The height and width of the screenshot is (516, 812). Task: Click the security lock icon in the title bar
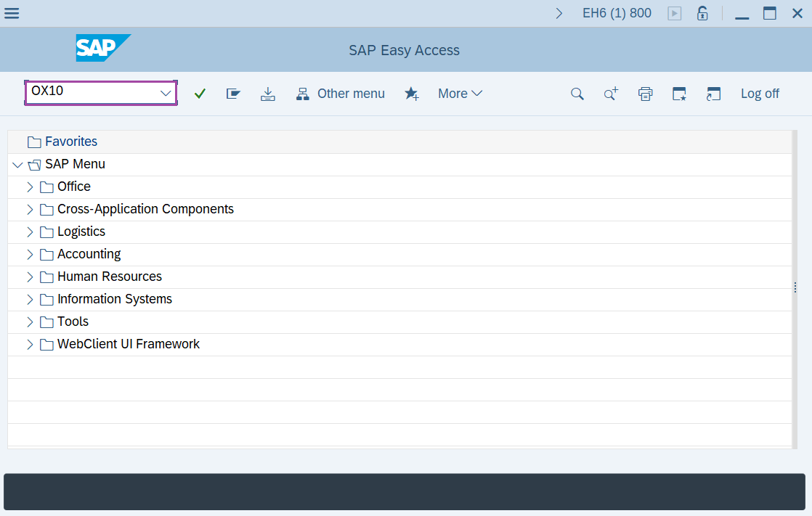[x=702, y=12]
